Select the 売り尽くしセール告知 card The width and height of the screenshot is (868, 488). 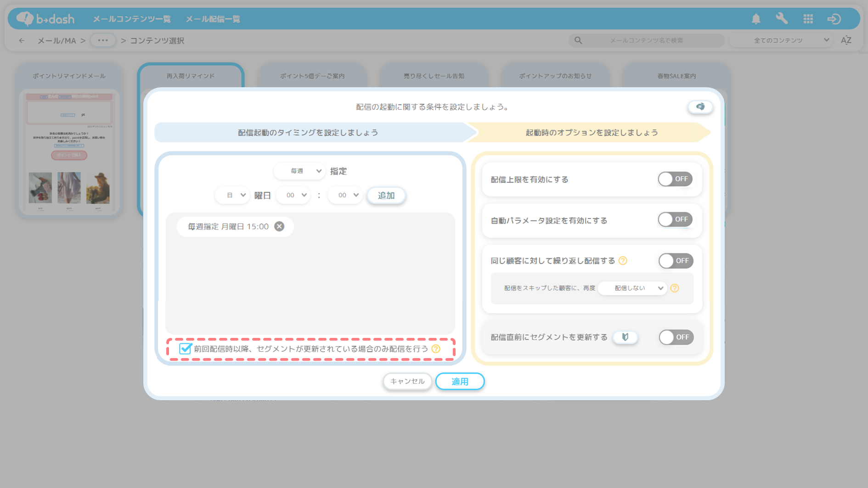[x=434, y=76]
